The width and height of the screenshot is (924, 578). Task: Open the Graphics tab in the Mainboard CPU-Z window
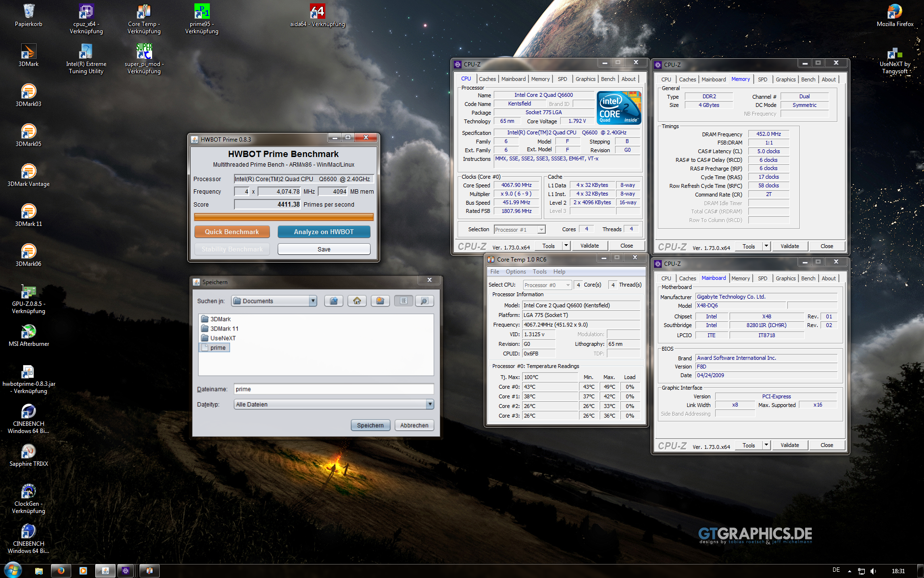click(x=785, y=278)
